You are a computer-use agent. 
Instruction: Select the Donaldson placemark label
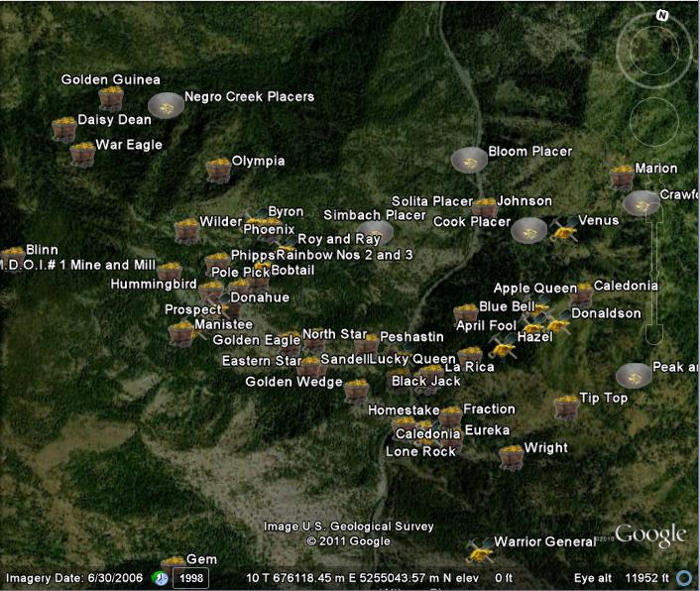pyautogui.click(x=606, y=313)
